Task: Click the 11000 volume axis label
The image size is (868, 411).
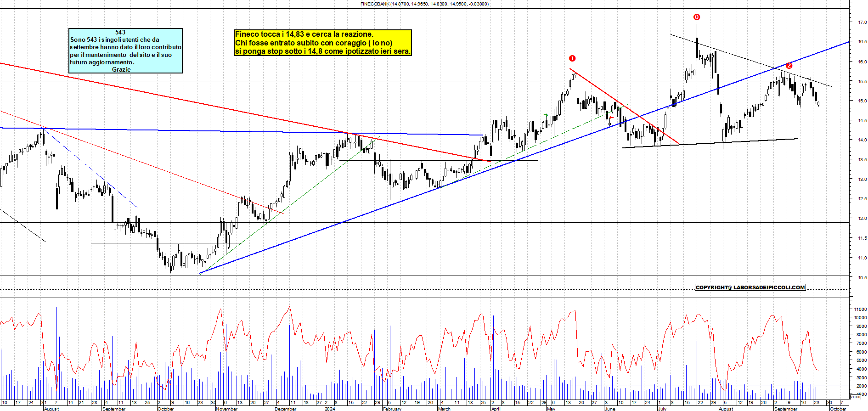Action: (x=860, y=309)
